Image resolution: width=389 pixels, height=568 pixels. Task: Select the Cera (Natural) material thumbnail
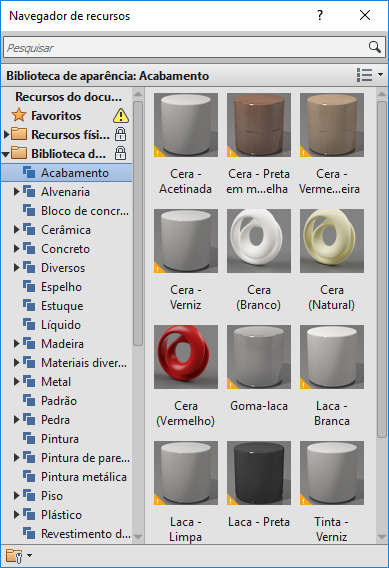tap(332, 241)
